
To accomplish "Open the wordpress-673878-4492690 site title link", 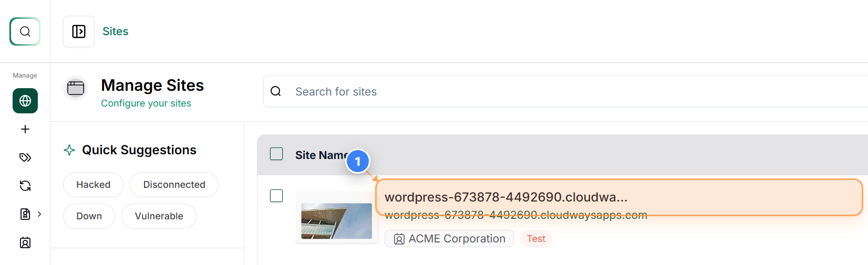I will click(x=506, y=197).
